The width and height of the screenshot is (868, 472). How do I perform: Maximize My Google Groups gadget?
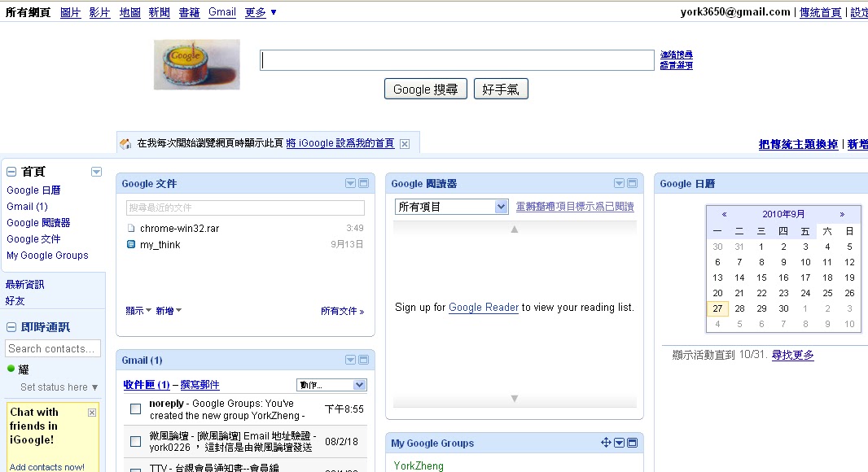coord(632,443)
